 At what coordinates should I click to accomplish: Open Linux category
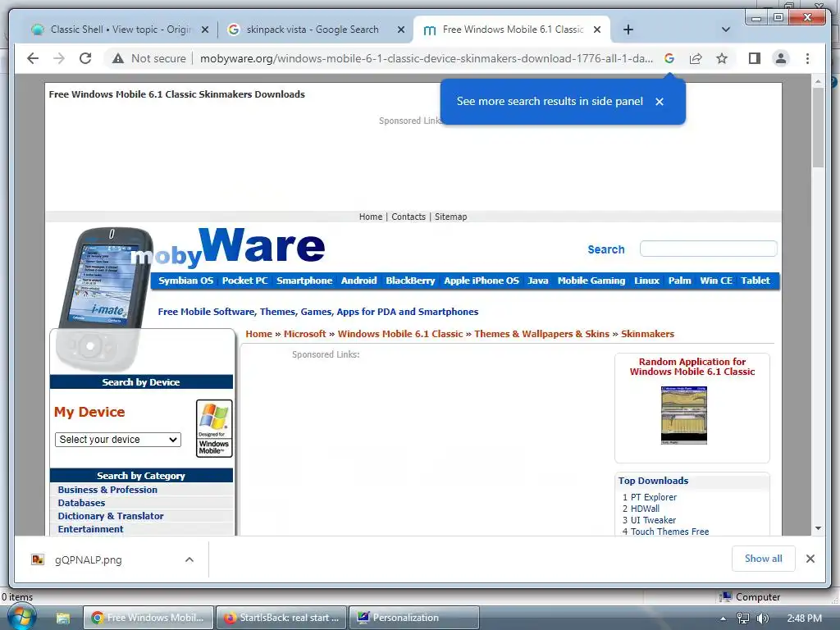646,281
